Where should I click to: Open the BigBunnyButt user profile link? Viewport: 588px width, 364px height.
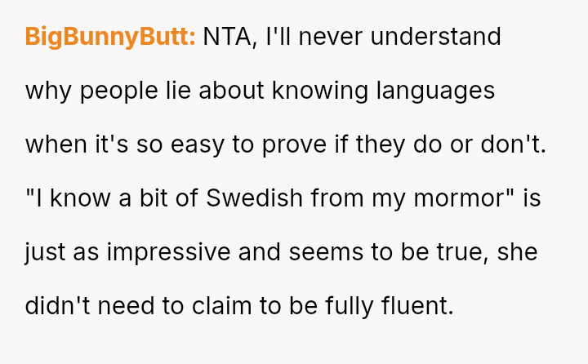(x=110, y=37)
